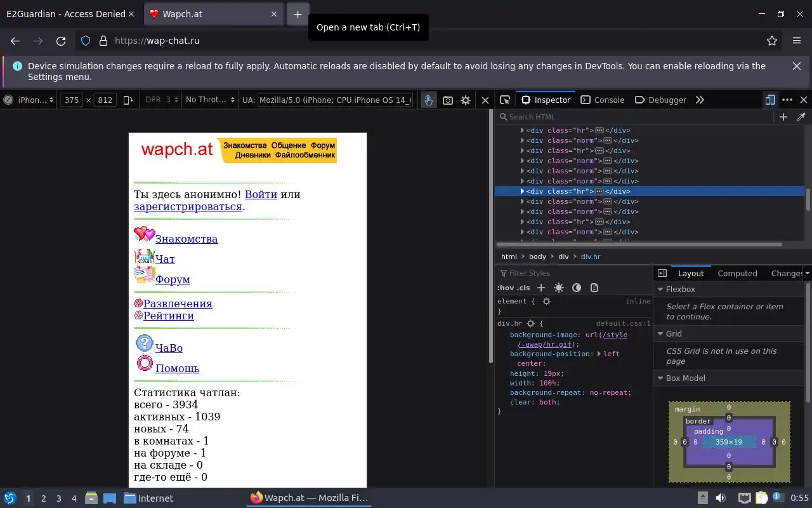Screen dimensions: 812x508
Task: Open the Рейтинги link
Action: point(169,316)
